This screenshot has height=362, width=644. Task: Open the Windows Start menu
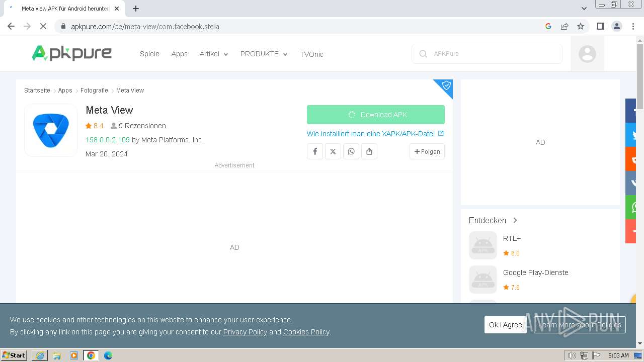click(14, 355)
